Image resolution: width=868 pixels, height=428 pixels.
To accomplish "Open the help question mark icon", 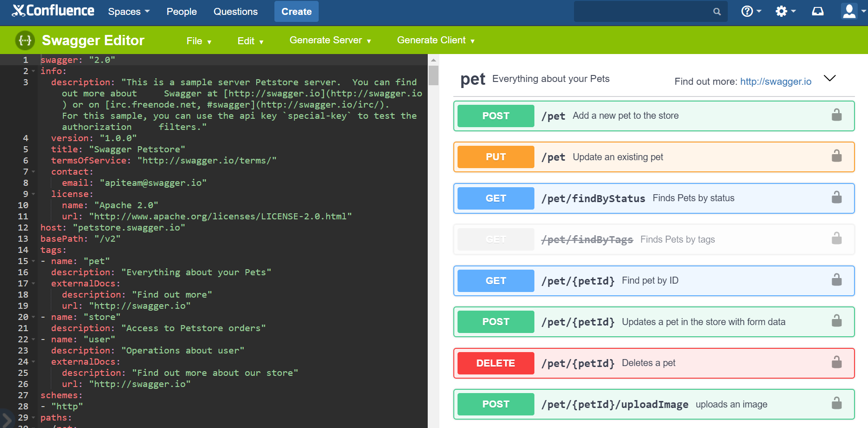I will [748, 11].
